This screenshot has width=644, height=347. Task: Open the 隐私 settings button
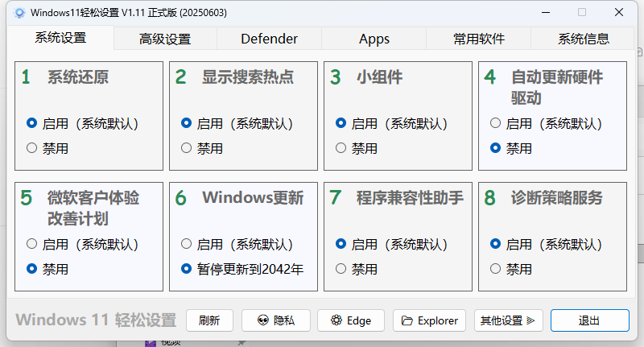[x=275, y=320]
